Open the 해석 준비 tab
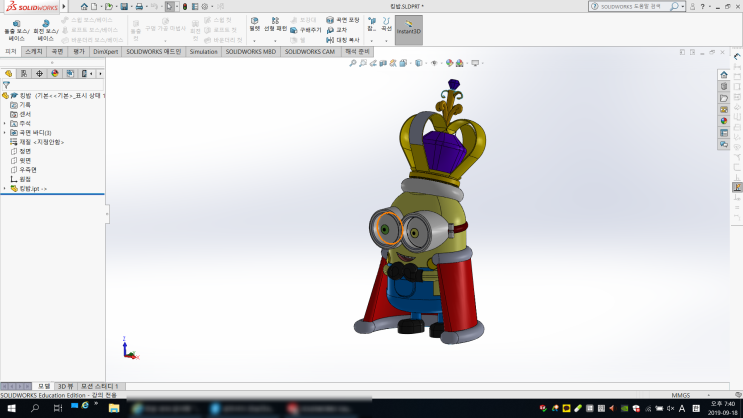This screenshot has height=418, width=743. (x=357, y=52)
